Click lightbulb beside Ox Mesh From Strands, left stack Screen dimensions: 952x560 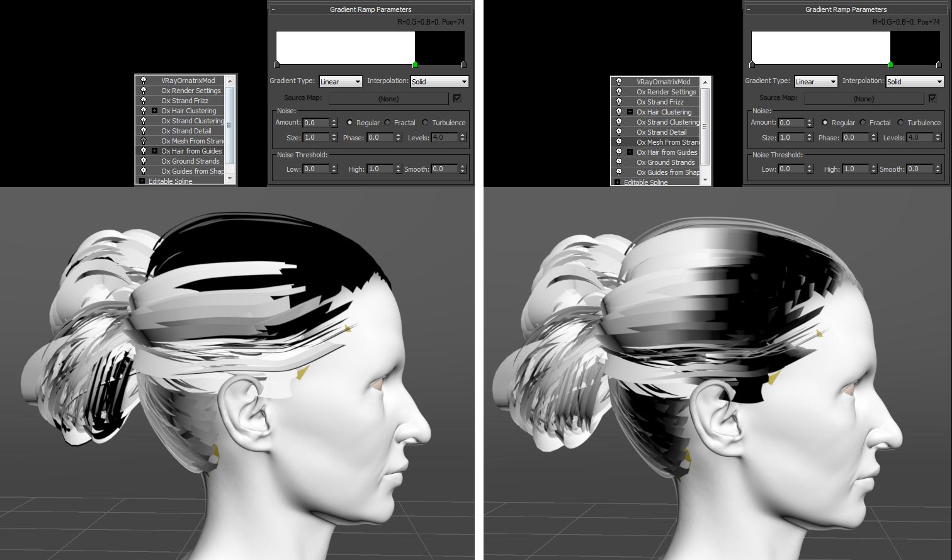click(x=144, y=141)
